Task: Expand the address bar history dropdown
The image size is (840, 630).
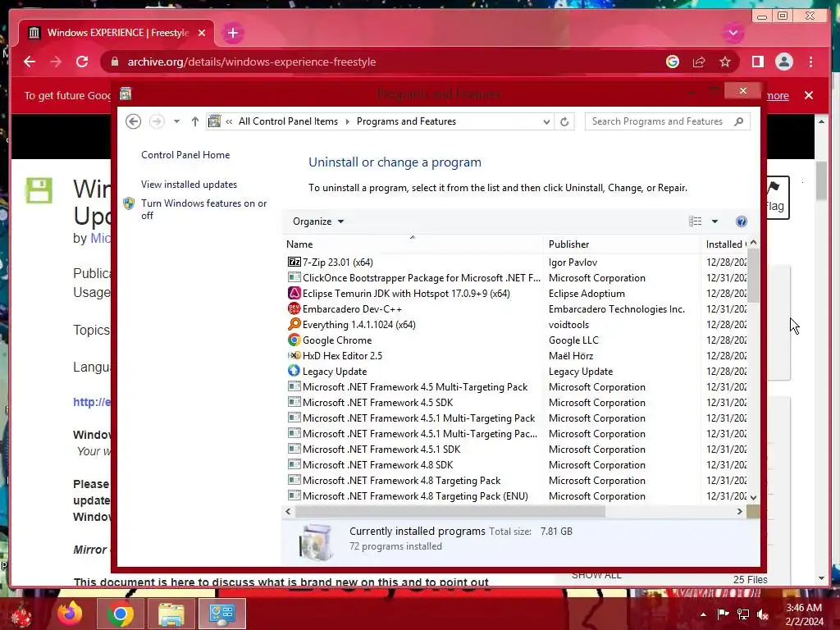Action: coord(546,121)
